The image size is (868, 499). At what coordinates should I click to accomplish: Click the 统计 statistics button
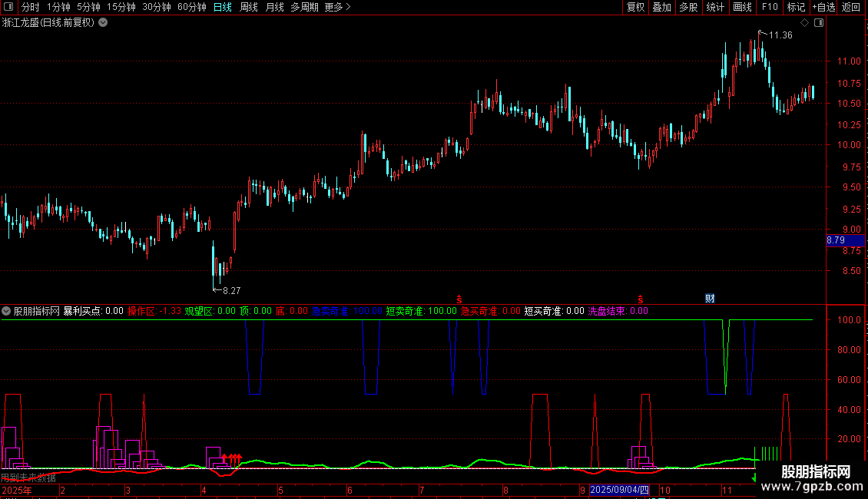click(x=714, y=7)
